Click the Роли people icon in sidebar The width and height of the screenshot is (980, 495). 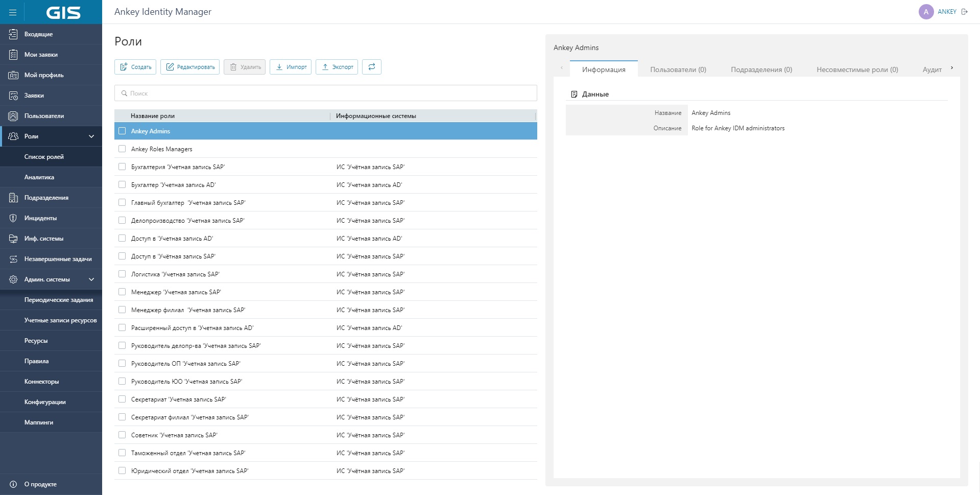(x=13, y=136)
